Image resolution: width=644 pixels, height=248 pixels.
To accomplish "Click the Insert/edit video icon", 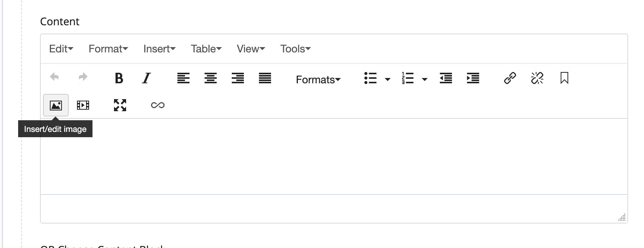I will click(83, 105).
